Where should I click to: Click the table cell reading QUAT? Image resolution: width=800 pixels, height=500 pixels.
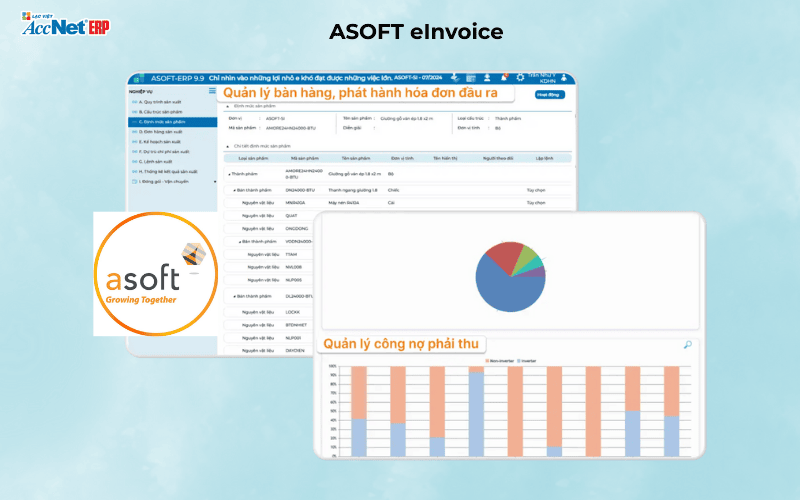[291, 216]
